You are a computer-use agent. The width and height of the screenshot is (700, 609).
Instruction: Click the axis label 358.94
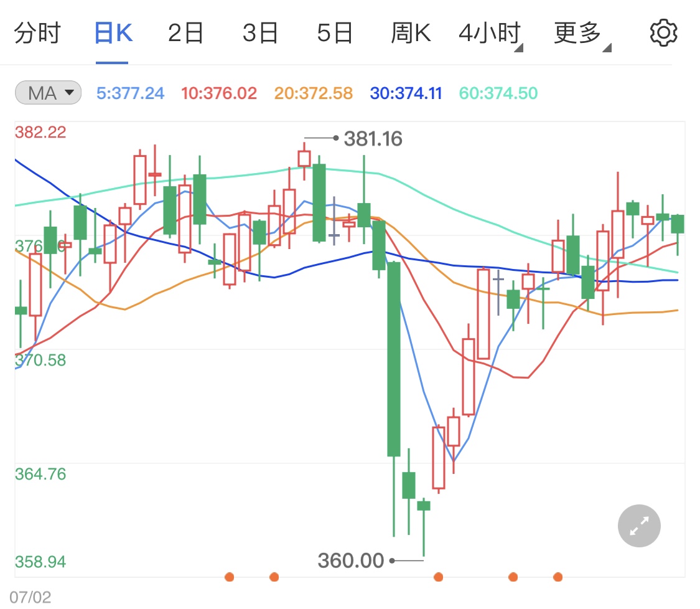point(40,562)
